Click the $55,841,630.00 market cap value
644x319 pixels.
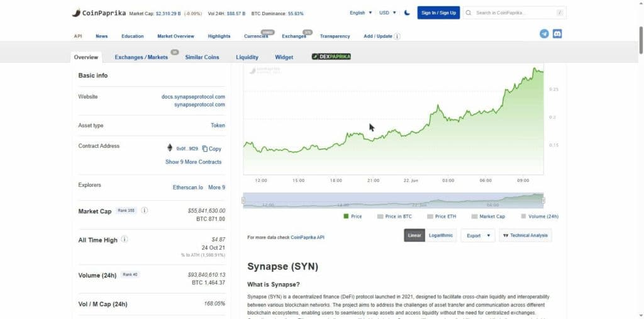pos(206,211)
